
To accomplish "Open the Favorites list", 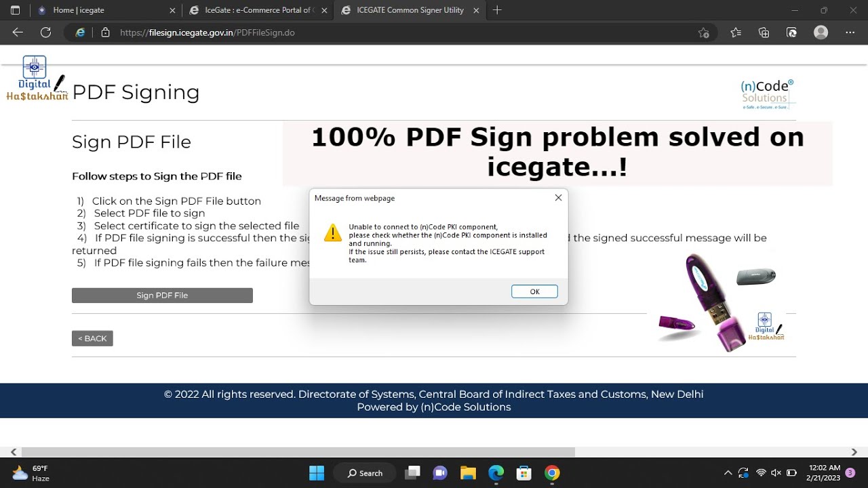I will (736, 33).
